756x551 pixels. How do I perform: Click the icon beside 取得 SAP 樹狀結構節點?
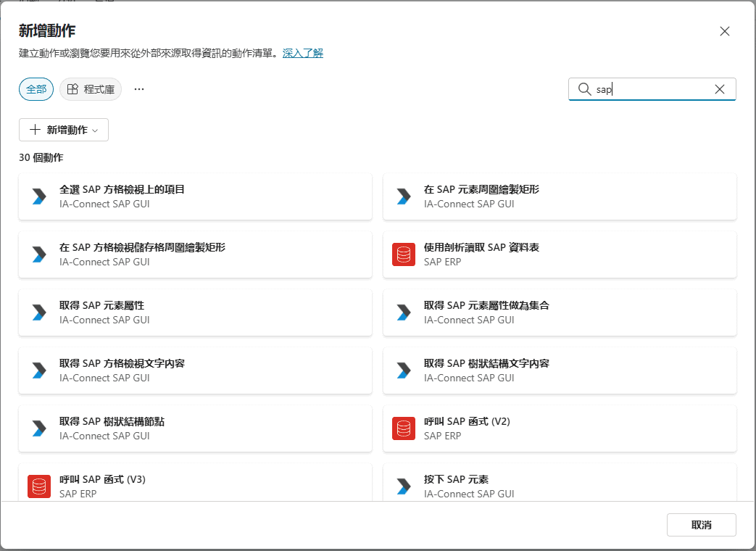39,428
